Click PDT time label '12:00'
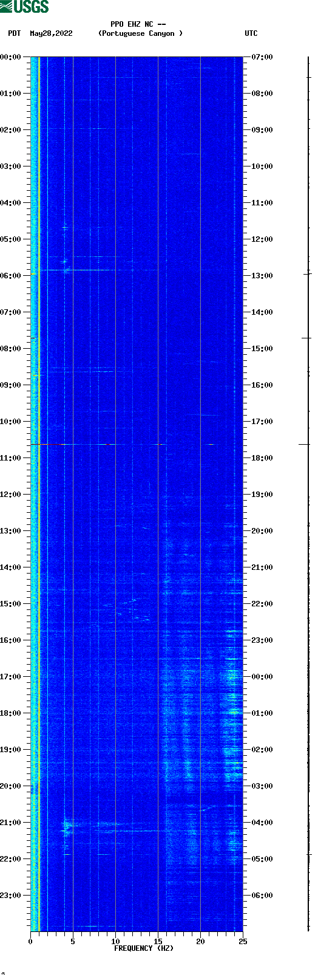The height and width of the screenshot is (980, 335). tap(10, 495)
